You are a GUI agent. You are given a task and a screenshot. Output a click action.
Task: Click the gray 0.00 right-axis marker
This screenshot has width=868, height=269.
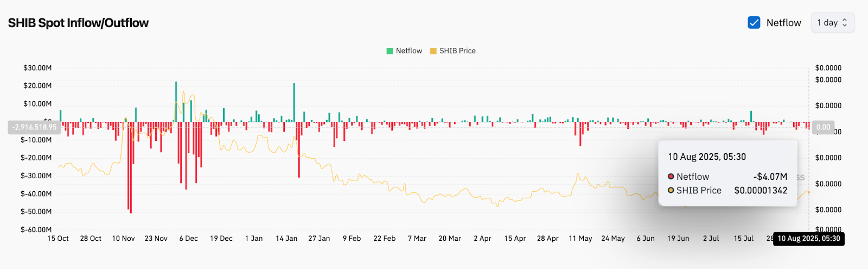823,127
